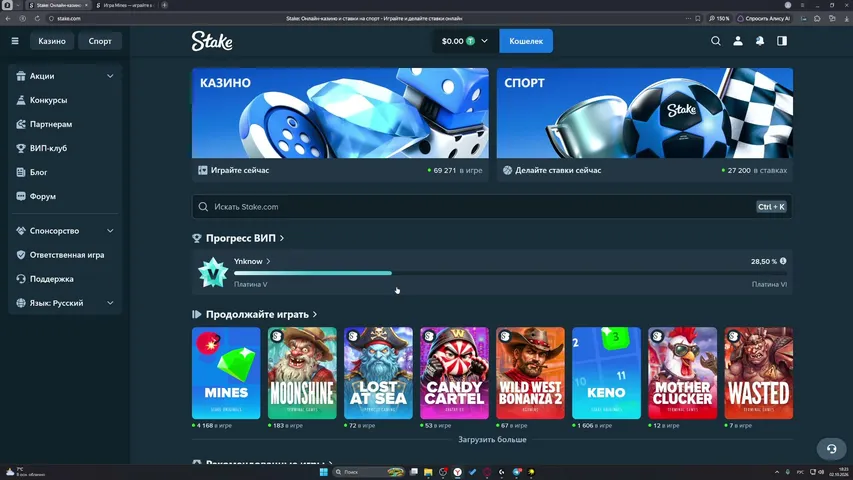Click the Ответственная игра shield icon
853x480 pixels.
pos(21,255)
